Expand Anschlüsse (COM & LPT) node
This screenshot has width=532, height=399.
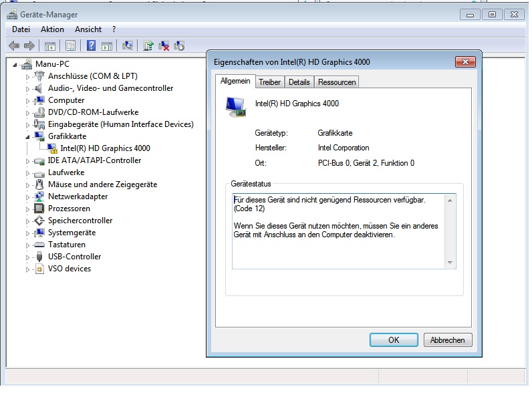(x=27, y=77)
